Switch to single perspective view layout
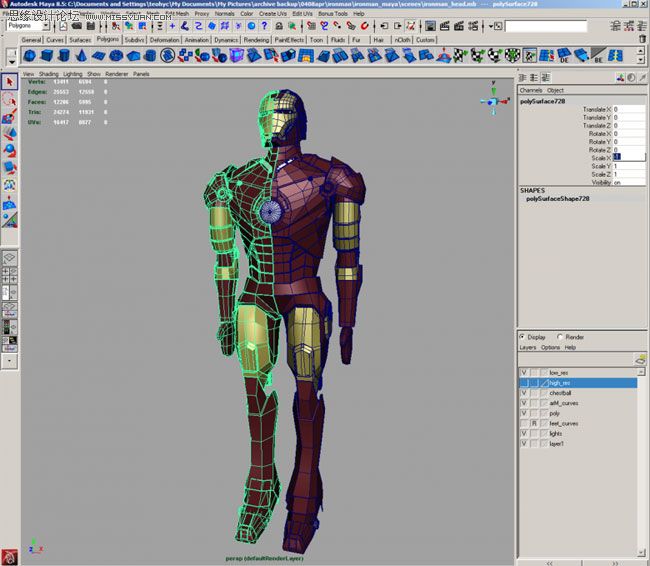 click(x=10, y=259)
